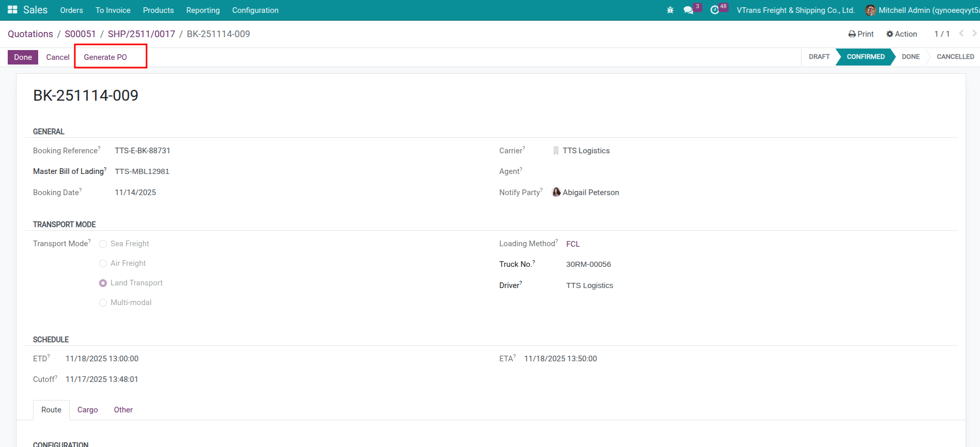Viewport: 980px width, 447px height.
Task: Open the activities clock icon
Action: tap(714, 10)
